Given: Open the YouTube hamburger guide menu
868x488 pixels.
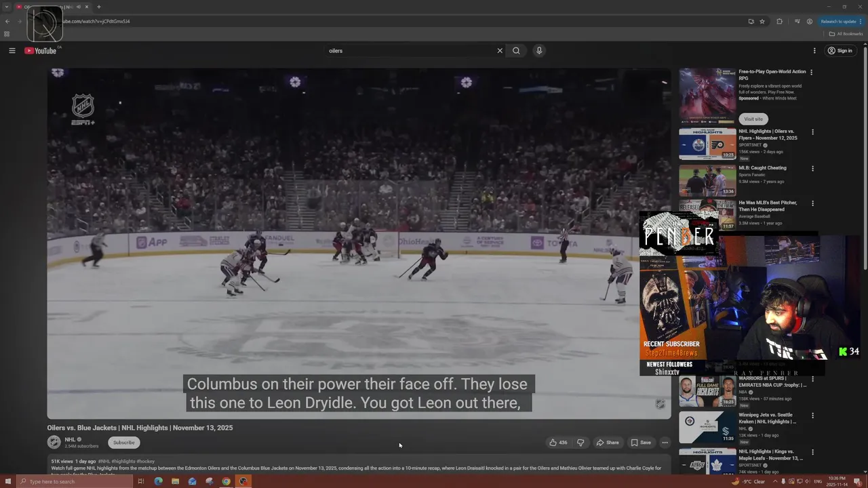Looking at the screenshot, I should tap(12, 51).
